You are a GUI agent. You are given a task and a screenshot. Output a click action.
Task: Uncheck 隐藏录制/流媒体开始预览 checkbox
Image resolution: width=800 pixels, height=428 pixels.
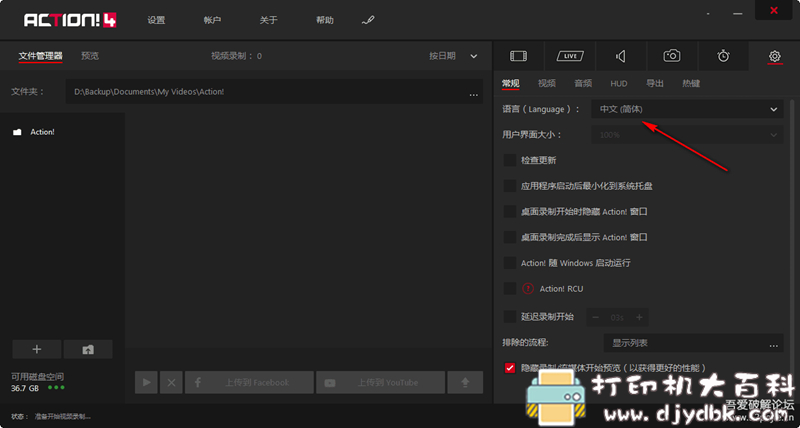[510, 368]
